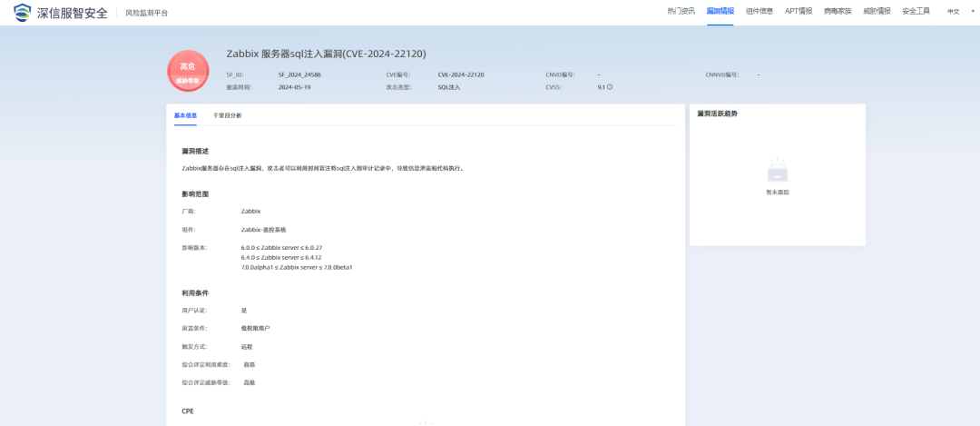Click the vendor value Zabbix
Viewport: 980px width, 426px height.
(x=250, y=212)
